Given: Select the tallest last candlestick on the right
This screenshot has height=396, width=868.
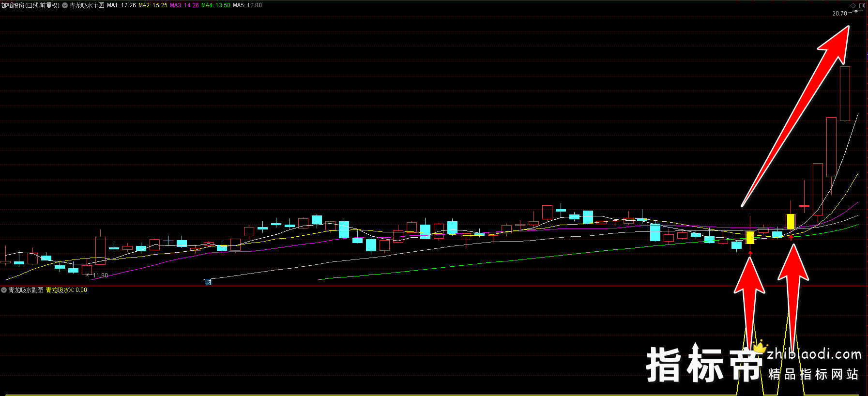Looking at the screenshot, I should 845,93.
